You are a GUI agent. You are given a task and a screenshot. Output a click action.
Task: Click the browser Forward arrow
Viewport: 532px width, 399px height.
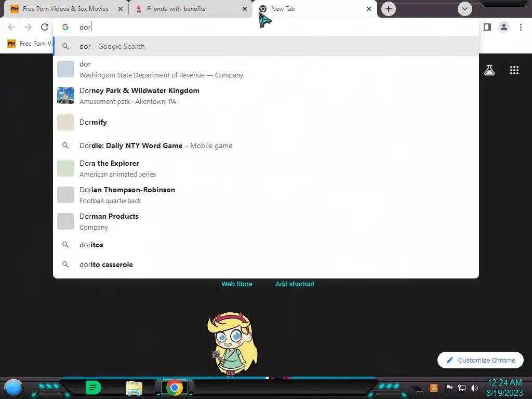pos(28,27)
